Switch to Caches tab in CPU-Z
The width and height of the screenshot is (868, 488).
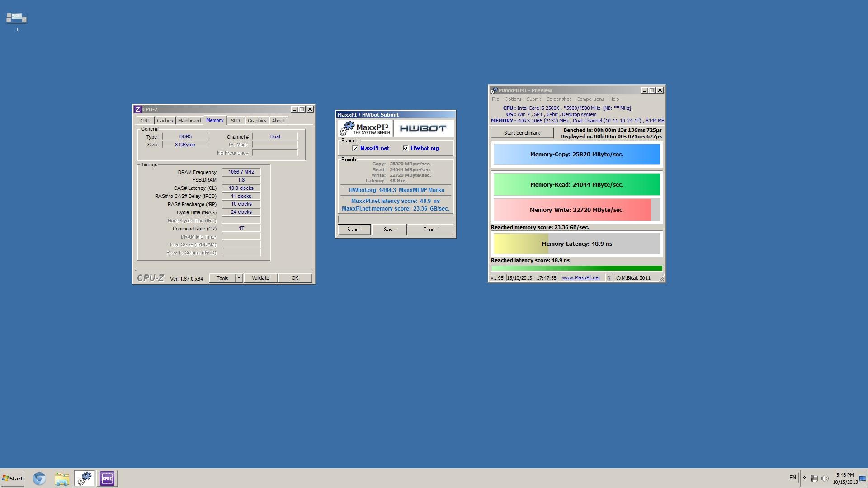coord(165,121)
